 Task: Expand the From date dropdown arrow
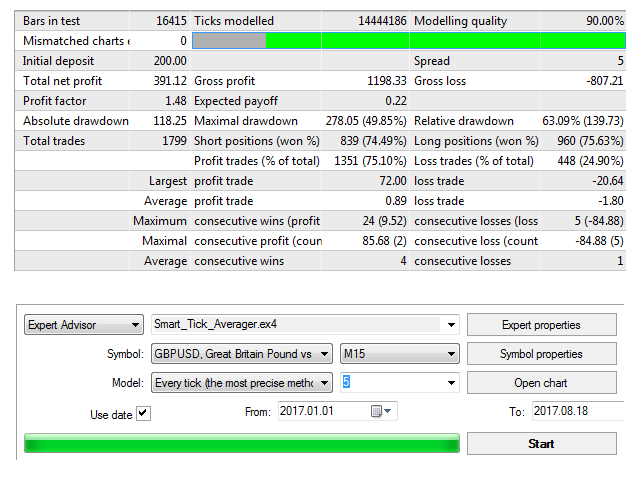pyautogui.click(x=388, y=411)
